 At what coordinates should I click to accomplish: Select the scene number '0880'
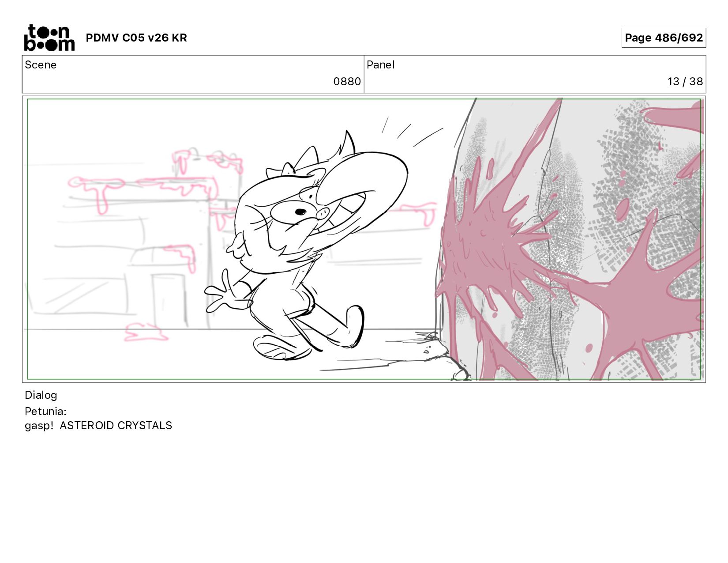coord(347,82)
